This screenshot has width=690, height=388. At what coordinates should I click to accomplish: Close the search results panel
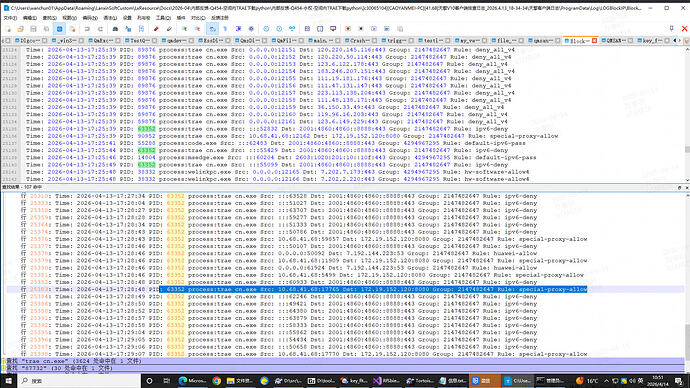point(686,187)
